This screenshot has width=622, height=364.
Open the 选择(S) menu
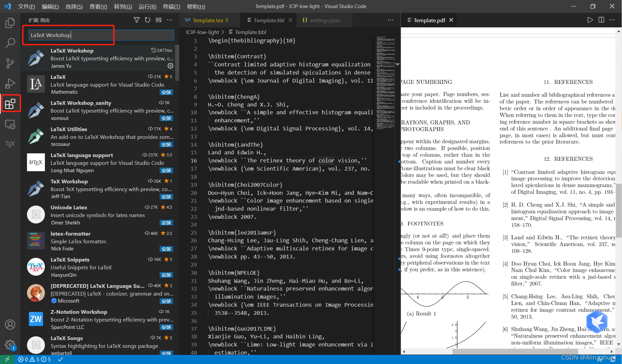coord(74,6)
